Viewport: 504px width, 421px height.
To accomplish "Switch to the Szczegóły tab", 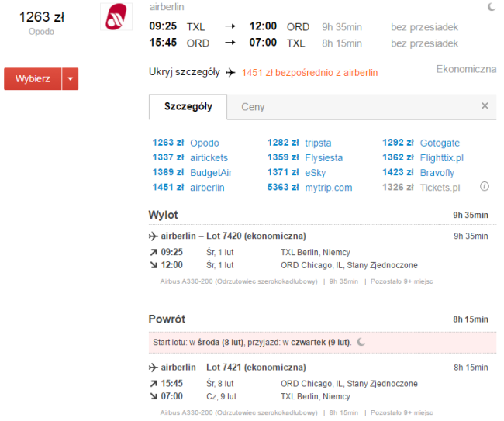I will pos(188,106).
